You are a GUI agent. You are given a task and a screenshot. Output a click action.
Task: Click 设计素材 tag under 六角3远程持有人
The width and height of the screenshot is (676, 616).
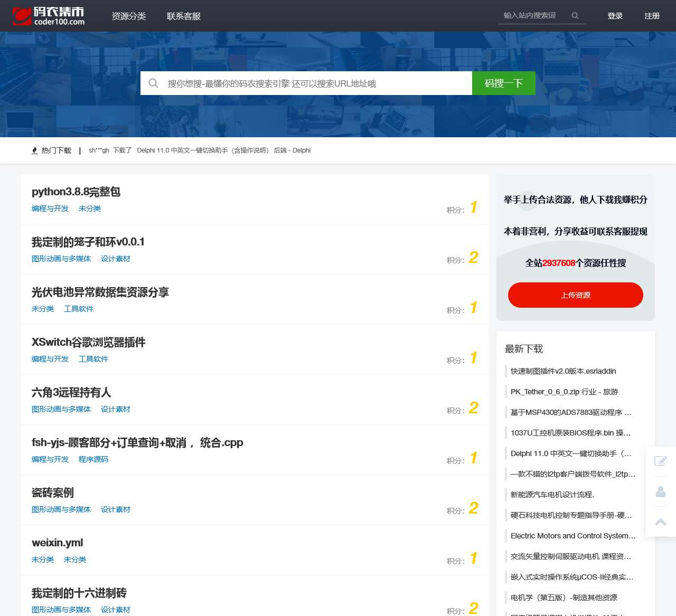click(x=116, y=409)
